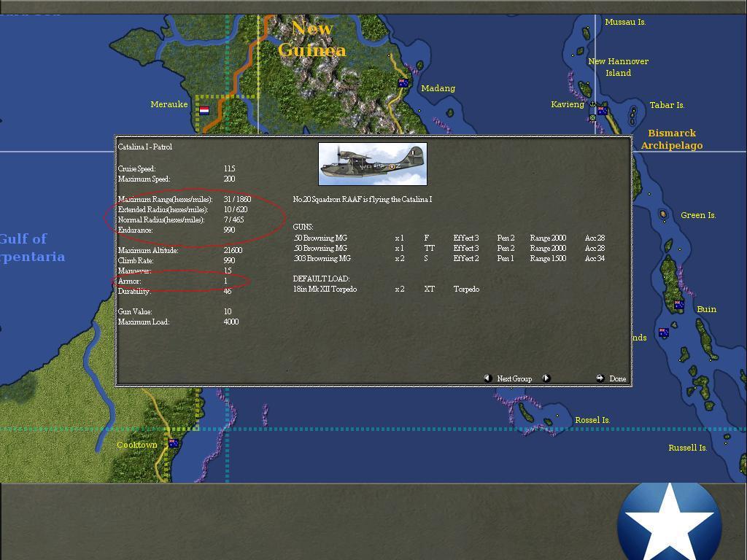The width and height of the screenshot is (747, 560).
Task: Click the Merauke base label
Action: (169, 104)
